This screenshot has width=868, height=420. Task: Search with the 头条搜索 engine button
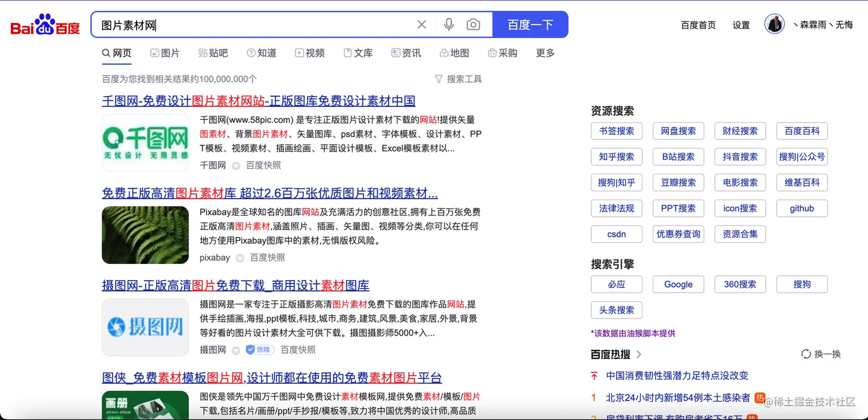tap(617, 310)
